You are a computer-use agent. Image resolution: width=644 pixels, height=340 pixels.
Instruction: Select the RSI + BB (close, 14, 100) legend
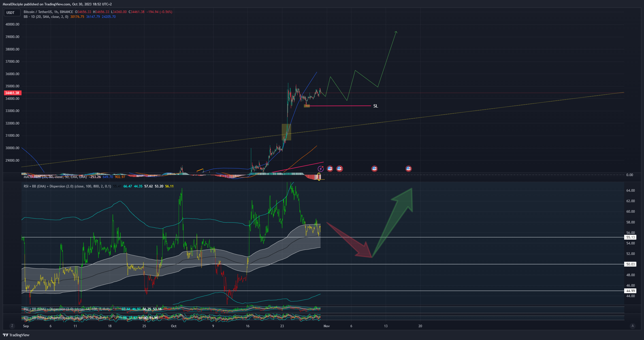point(67,309)
